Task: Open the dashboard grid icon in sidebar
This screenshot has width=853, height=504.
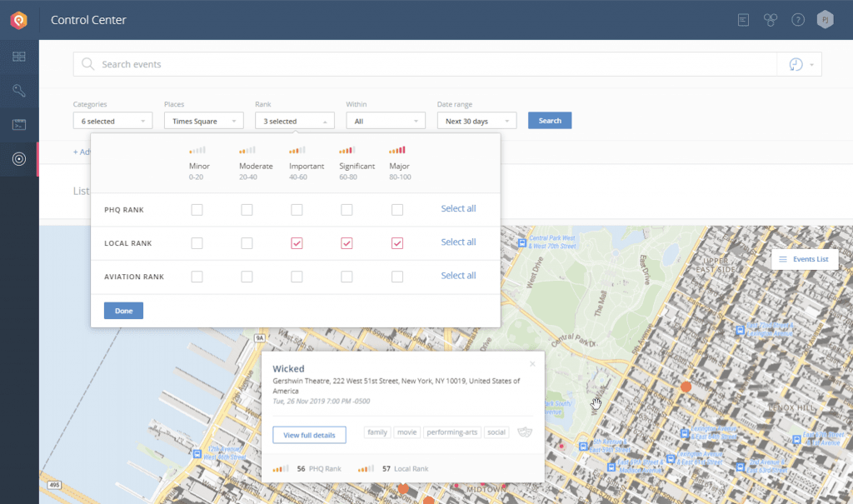Action: 18,57
